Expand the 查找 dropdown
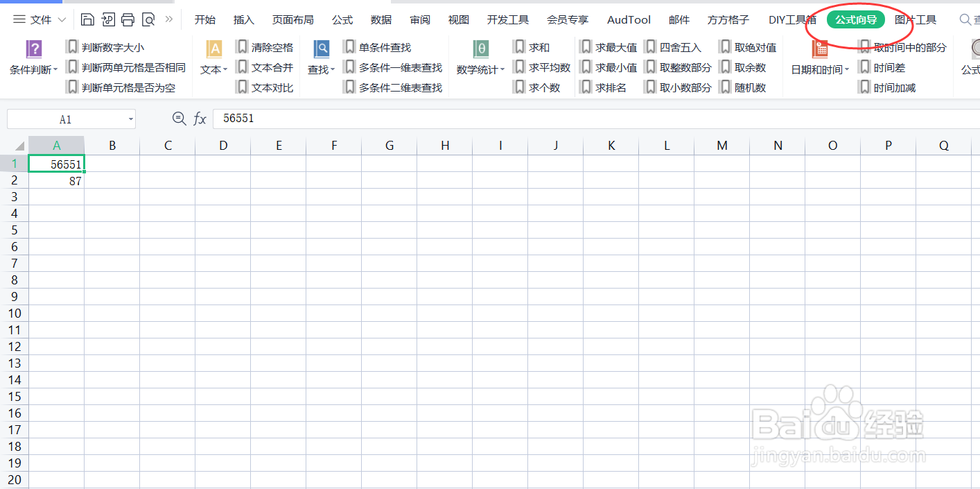980x489 pixels. 333,70
